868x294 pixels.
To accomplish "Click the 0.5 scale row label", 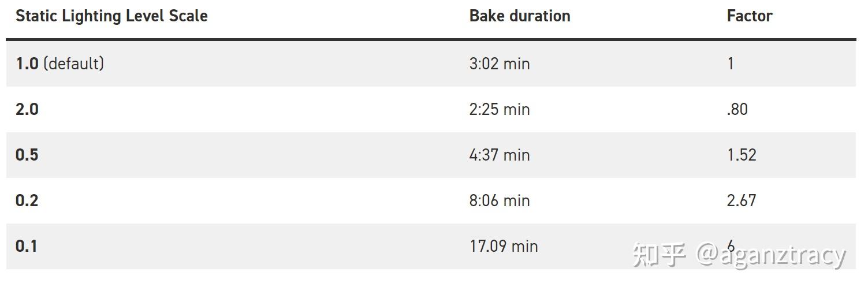I will [27, 155].
